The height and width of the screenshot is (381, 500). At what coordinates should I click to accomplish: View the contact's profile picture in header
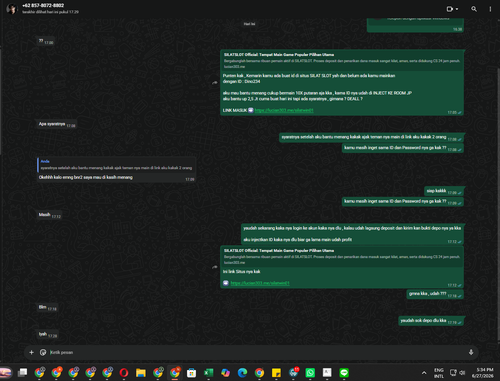(12, 9)
